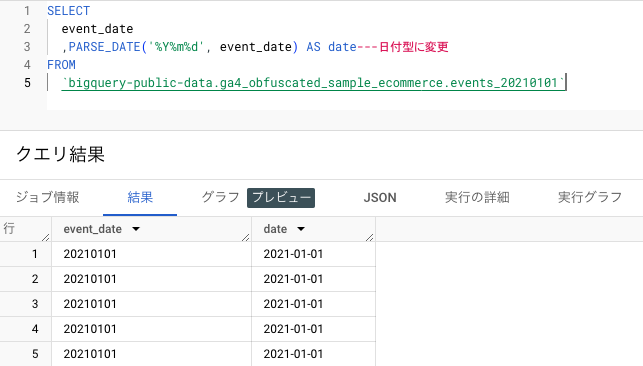Click the resize handle of event_date column
This screenshot has width=643, height=366.
pyautogui.click(x=246, y=237)
